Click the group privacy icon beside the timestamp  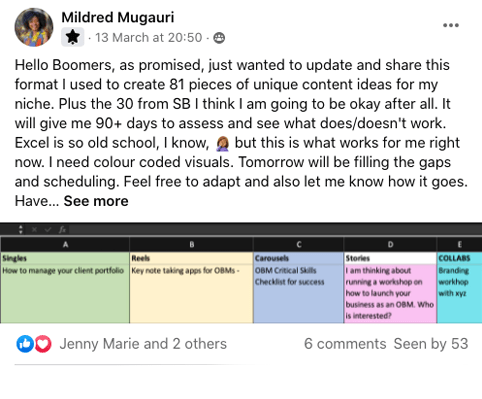tap(219, 38)
